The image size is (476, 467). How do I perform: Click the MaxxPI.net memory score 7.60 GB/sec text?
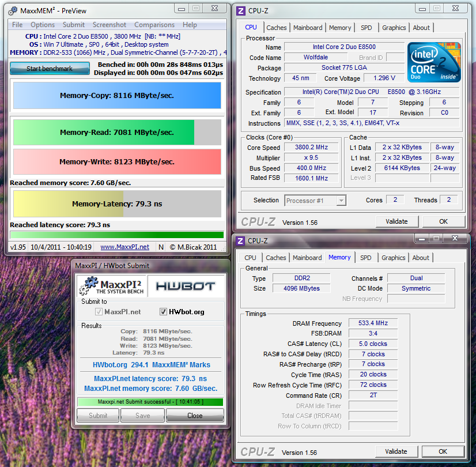click(x=150, y=389)
